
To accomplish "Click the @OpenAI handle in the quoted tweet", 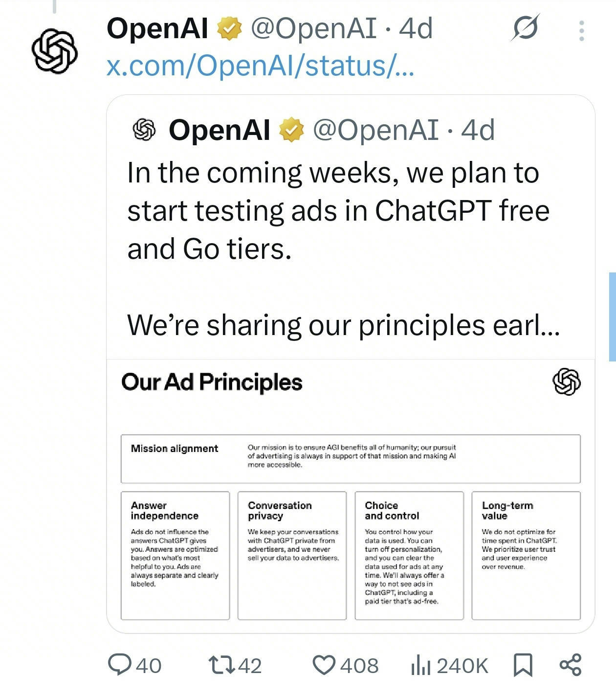I will [x=376, y=131].
